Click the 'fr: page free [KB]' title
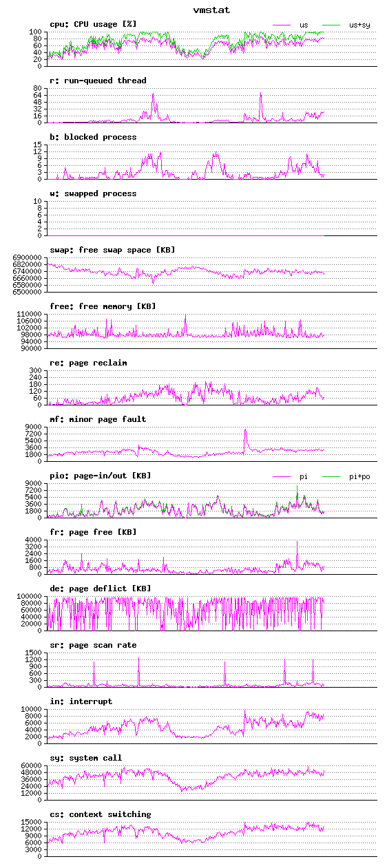 tap(93, 532)
